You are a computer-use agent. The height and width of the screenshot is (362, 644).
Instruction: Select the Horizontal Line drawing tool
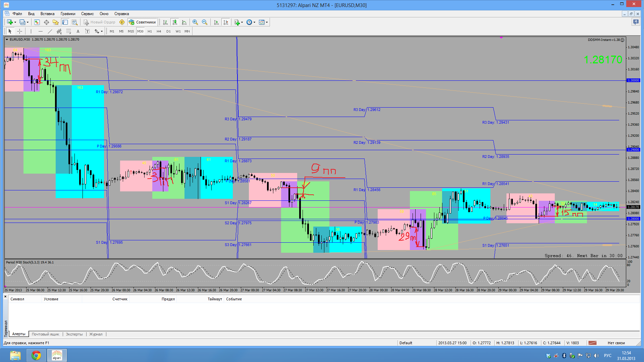click(x=41, y=31)
